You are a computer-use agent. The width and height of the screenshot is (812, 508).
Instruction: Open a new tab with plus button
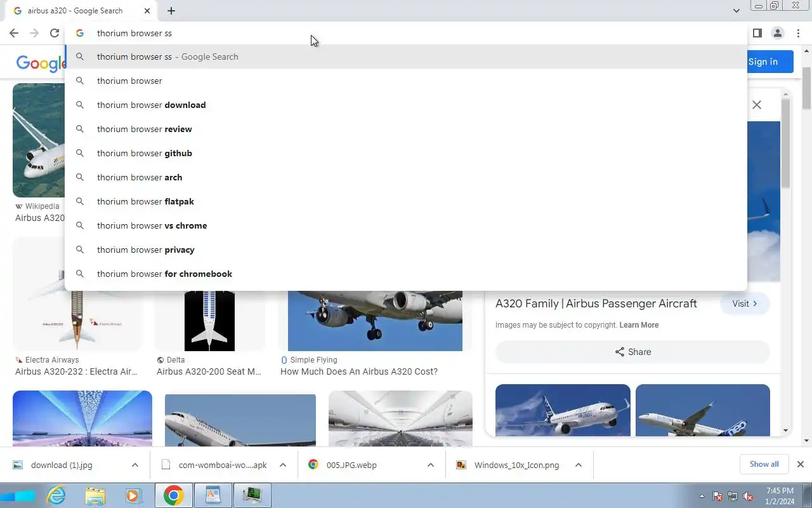(x=171, y=11)
